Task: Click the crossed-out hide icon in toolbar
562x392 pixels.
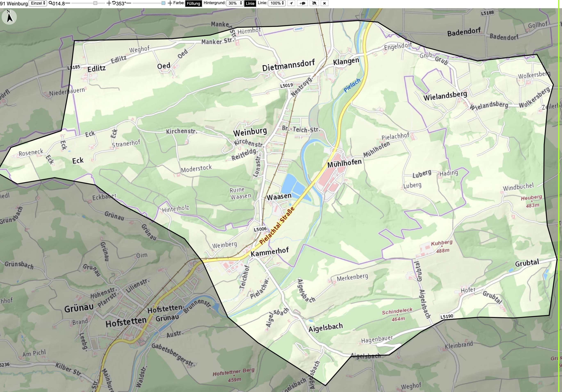Action: 314,3
